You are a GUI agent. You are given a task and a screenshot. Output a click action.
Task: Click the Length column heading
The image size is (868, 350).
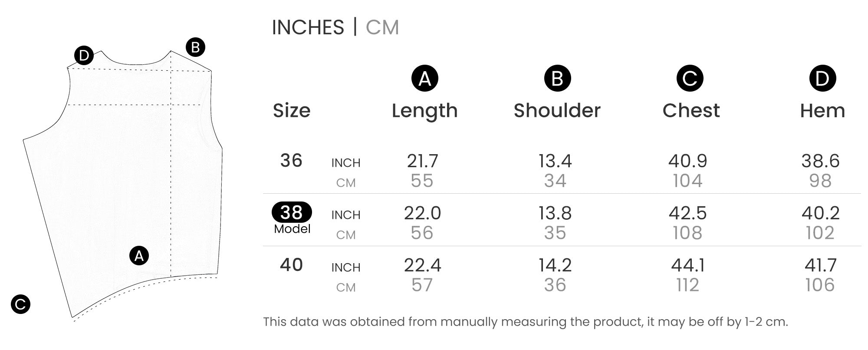(x=424, y=111)
